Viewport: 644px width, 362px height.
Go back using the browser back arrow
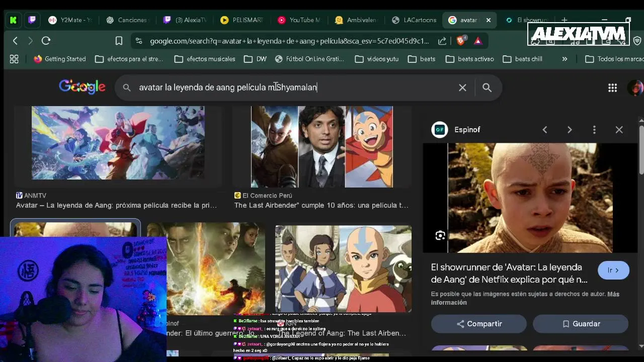pyautogui.click(x=15, y=41)
